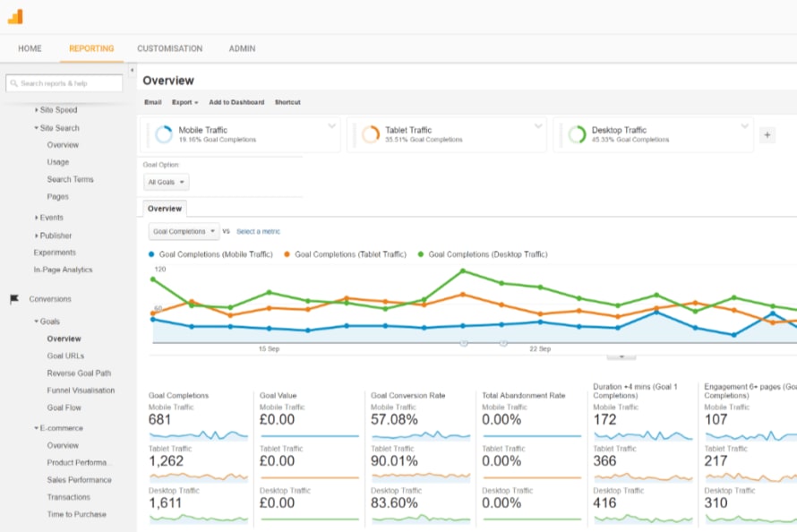
Task: Add a new segment with the plus button
Action: point(767,135)
